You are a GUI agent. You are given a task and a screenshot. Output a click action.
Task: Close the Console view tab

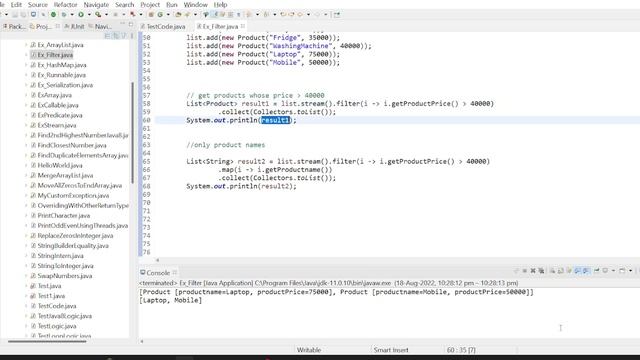[x=175, y=272]
